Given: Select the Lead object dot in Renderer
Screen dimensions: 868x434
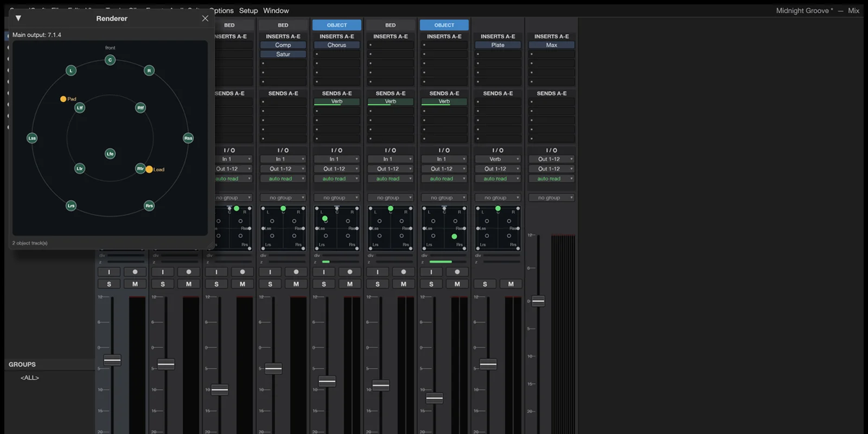Looking at the screenshot, I should click(x=149, y=169).
